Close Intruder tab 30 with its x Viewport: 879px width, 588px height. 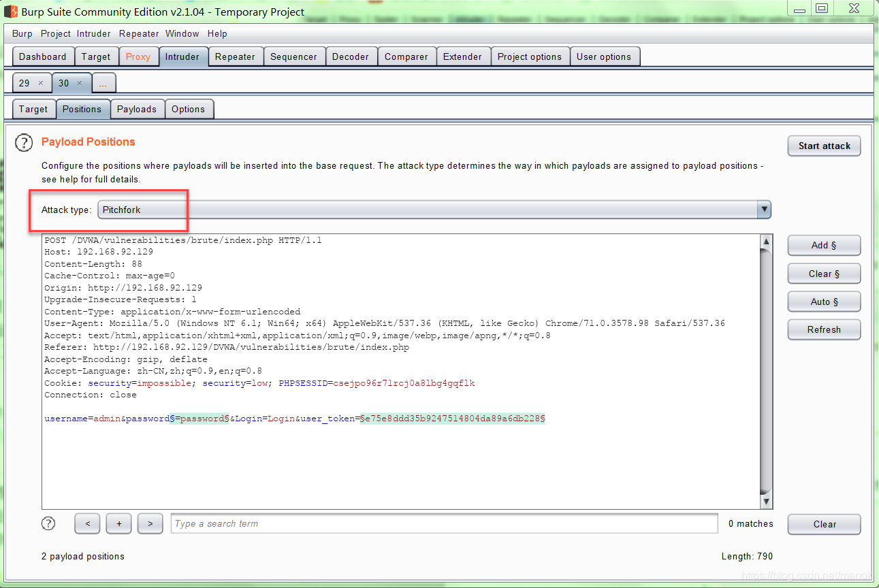coord(79,83)
